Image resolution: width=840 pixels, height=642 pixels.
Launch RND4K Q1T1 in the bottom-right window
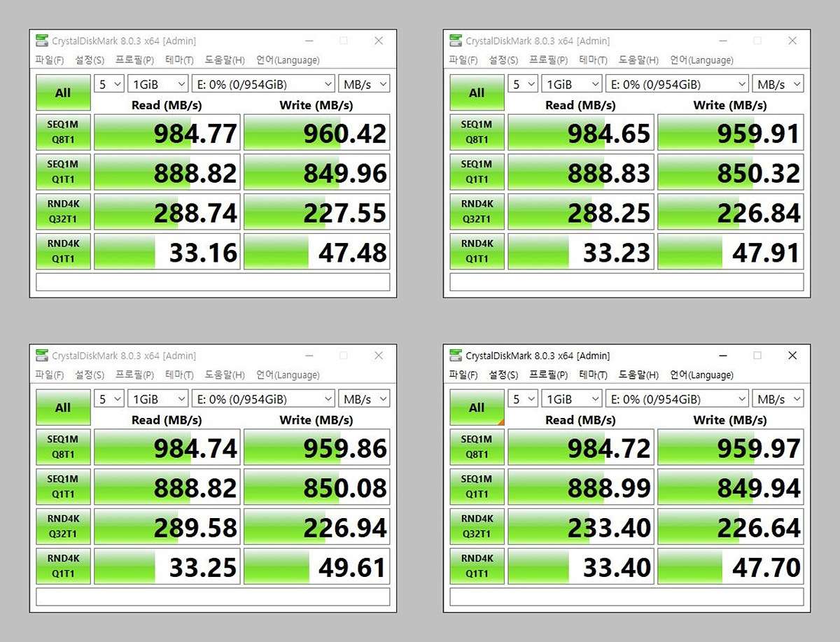coord(477,566)
